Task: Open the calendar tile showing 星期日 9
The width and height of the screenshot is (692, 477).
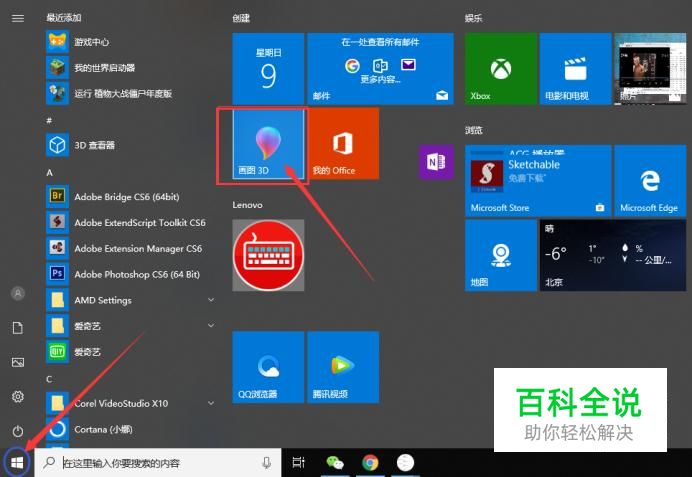Action: coord(268,68)
